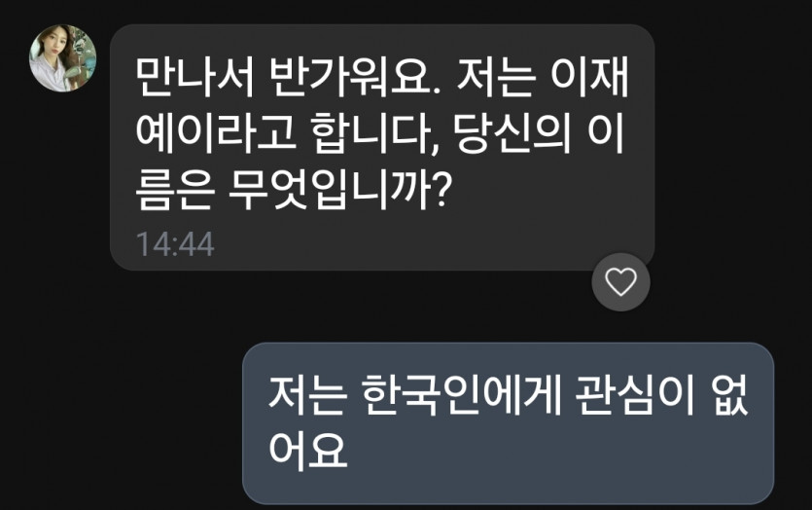Click the word 만나서 at message start

coord(194,77)
